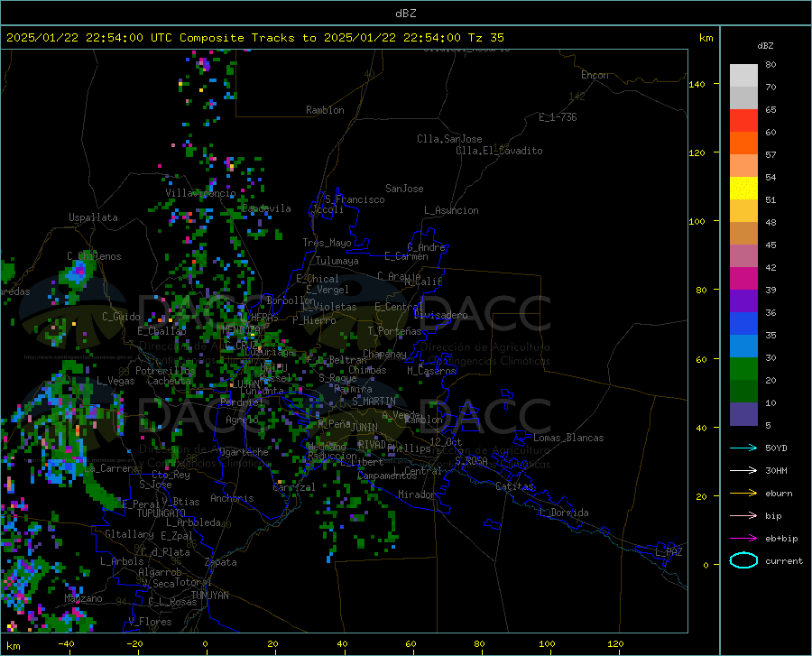Click the cyan 'current' ellipse legend icon
Screen dimensions: 812x656
[743, 560]
